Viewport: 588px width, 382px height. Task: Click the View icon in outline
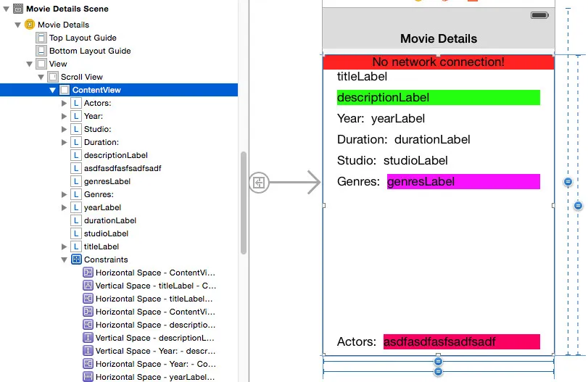[x=41, y=64]
